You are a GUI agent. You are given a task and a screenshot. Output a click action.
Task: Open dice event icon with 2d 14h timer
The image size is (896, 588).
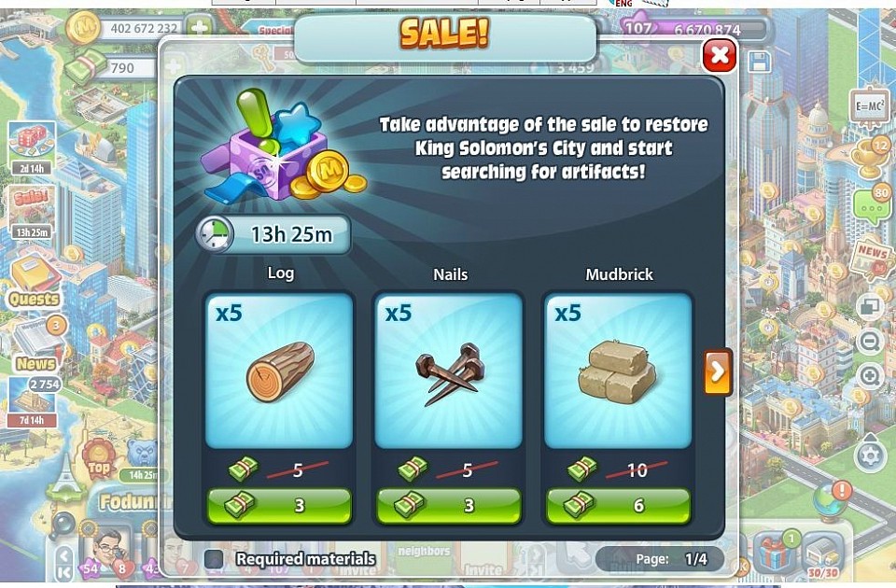[32, 148]
